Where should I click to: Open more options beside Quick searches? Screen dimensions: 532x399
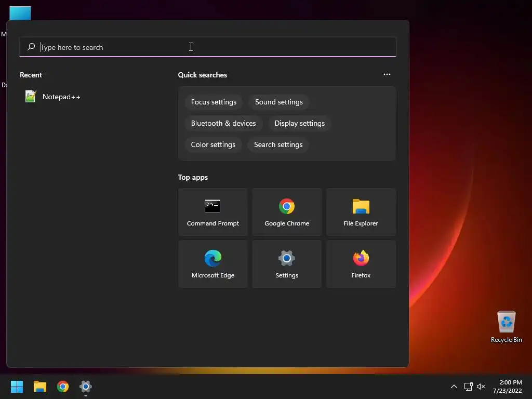tap(387, 74)
